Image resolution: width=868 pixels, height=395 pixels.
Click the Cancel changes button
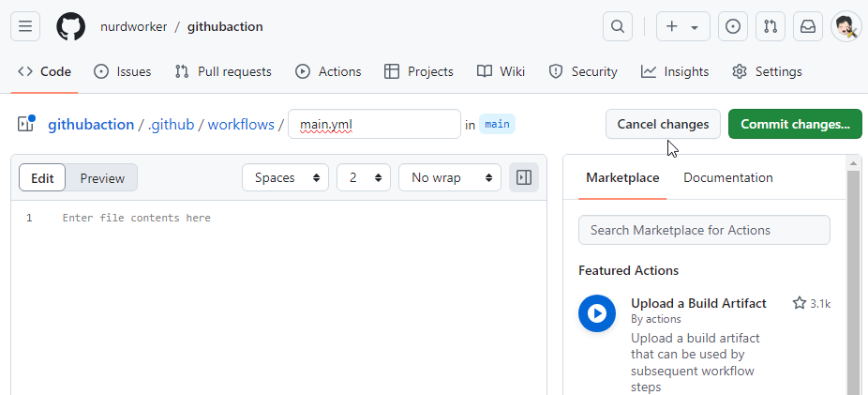pos(663,124)
